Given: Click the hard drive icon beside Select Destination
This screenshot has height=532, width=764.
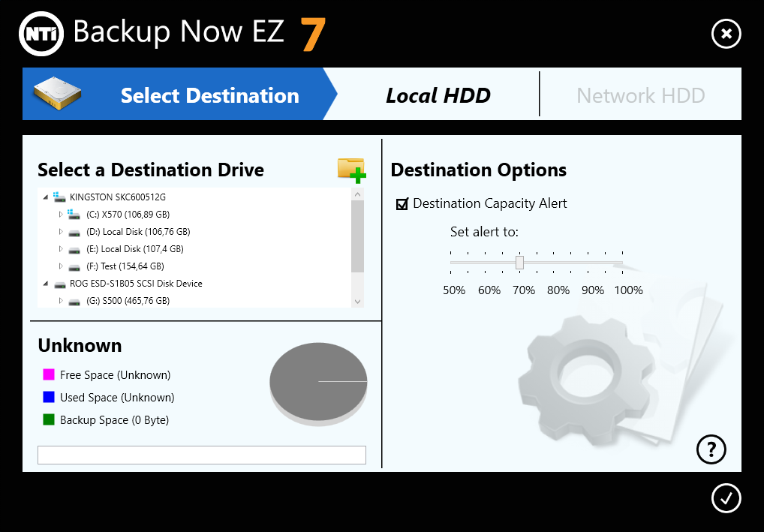Looking at the screenshot, I should [x=57, y=95].
